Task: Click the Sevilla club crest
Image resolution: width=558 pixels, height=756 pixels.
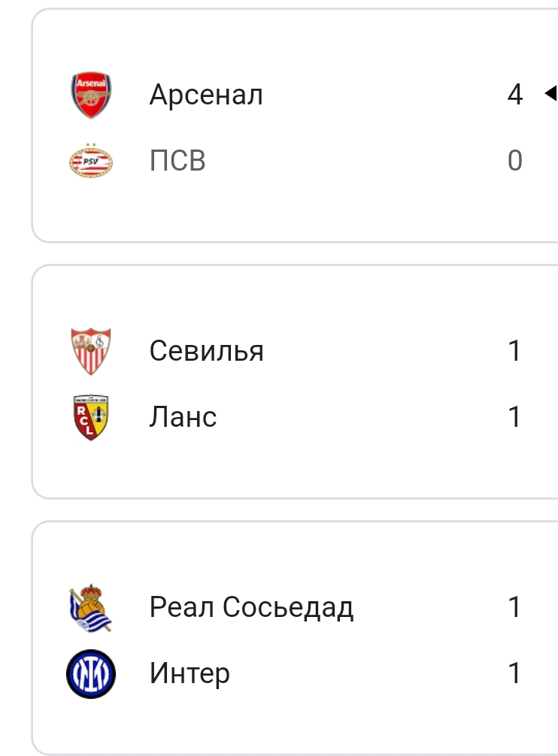Action: tap(91, 351)
